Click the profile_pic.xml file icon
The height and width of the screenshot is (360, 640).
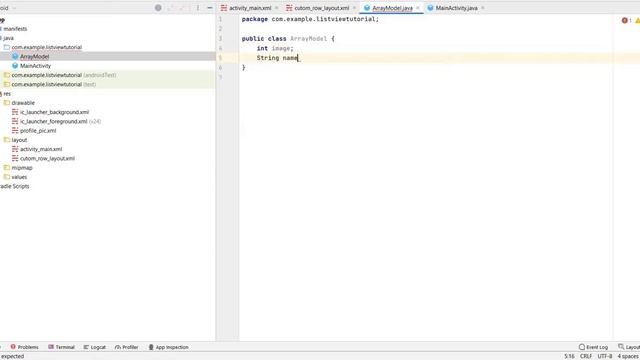[15, 131]
